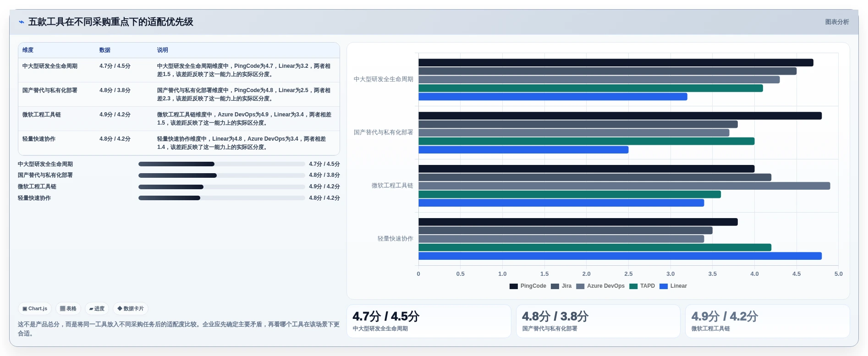
Task: Click 中大型研发全生命周期 in the table's first row
Action: 50,66
